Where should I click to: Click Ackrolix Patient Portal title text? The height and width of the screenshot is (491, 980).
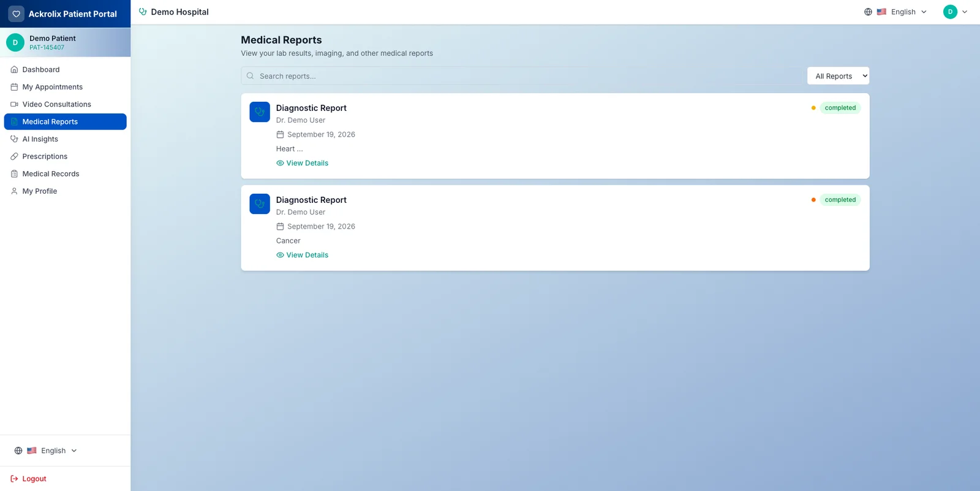[73, 14]
